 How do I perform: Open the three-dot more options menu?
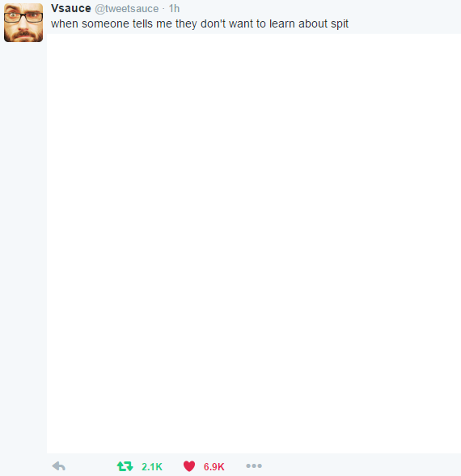[254, 465]
